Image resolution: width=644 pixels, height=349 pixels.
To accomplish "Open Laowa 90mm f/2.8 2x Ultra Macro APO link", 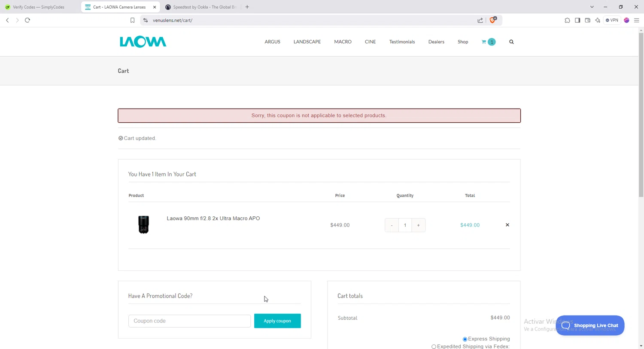I will tap(213, 218).
